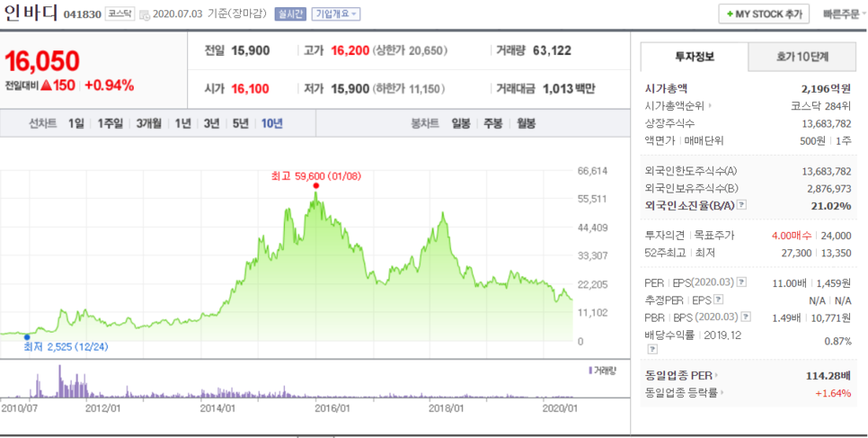Click the 거래량 value 63,122
Screen dimensions: 868x438
[x=552, y=50]
